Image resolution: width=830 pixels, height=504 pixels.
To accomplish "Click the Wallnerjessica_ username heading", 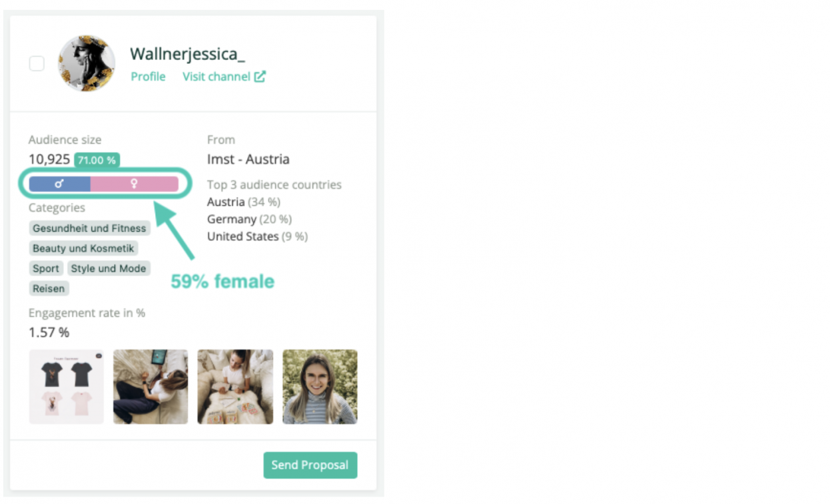I will (187, 54).
